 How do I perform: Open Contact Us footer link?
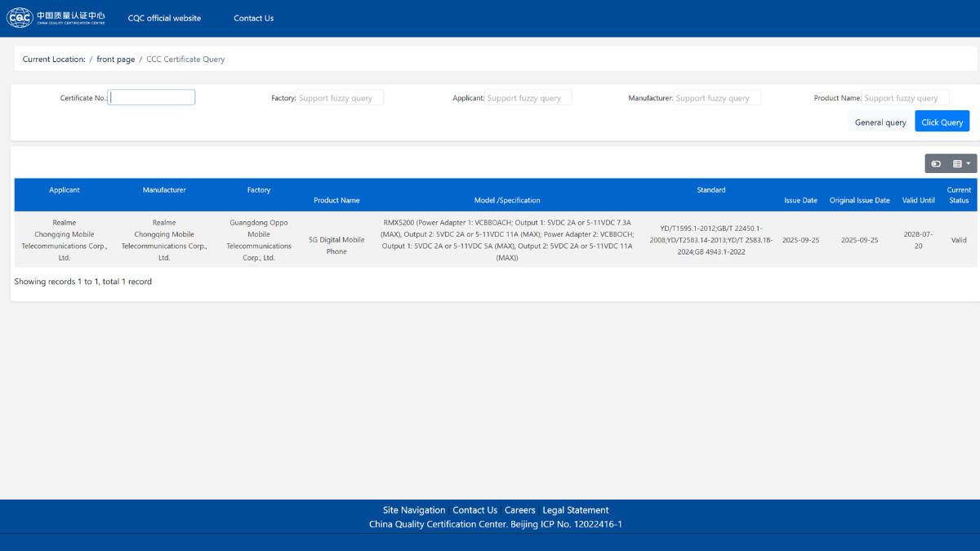[474, 510]
